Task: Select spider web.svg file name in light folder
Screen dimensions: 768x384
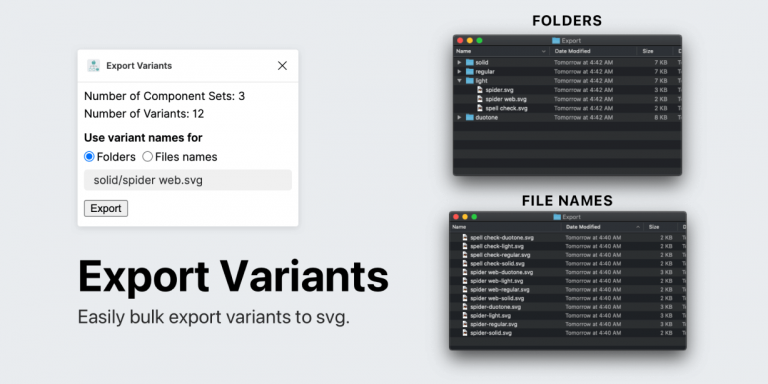Action: (x=506, y=99)
